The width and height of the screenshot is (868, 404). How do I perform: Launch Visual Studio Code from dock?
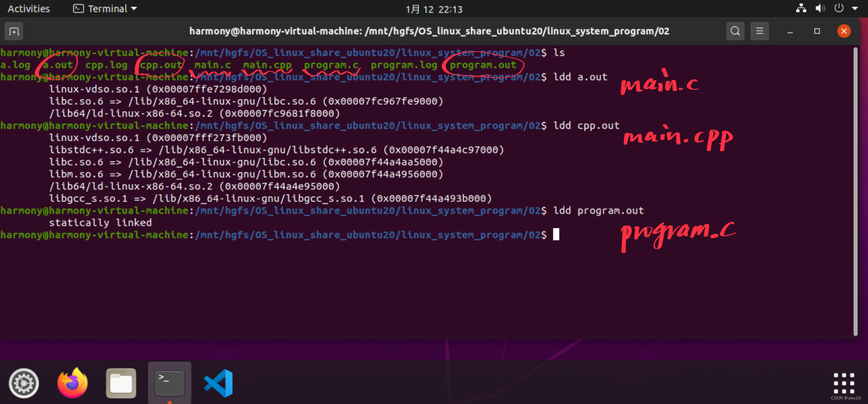click(x=218, y=383)
